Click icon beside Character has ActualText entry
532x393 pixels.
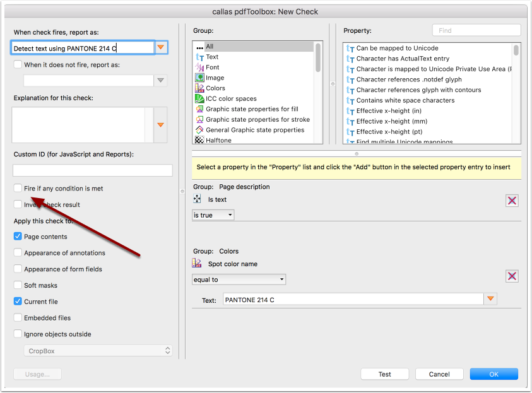click(x=350, y=59)
